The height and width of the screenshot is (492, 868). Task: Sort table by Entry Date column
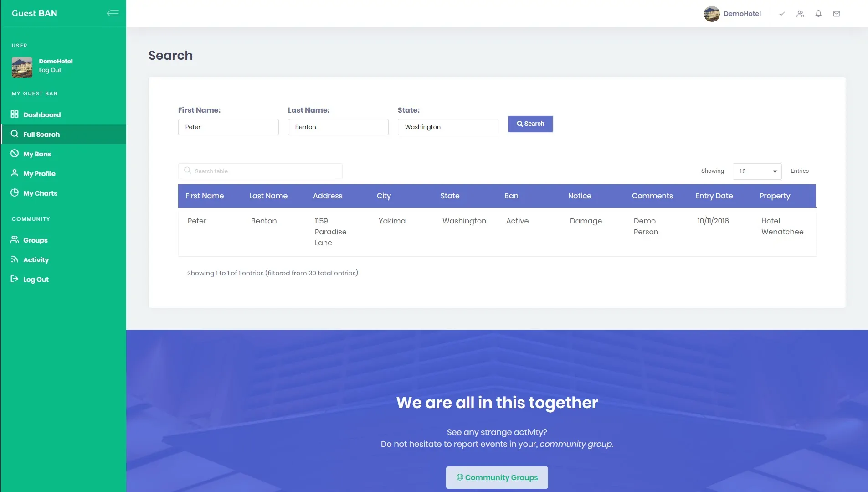coord(714,196)
